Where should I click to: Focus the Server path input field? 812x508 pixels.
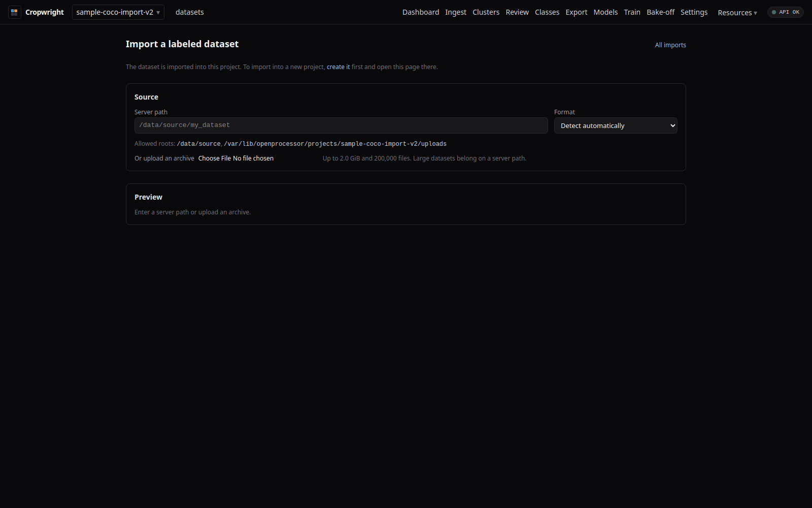coord(341,125)
